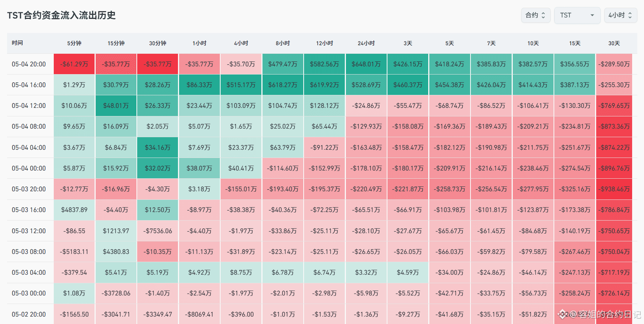Select the 05-04 20:00 time row label
Image resolution: width=644 pixels, height=324 pixels.
tap(29, 64)
